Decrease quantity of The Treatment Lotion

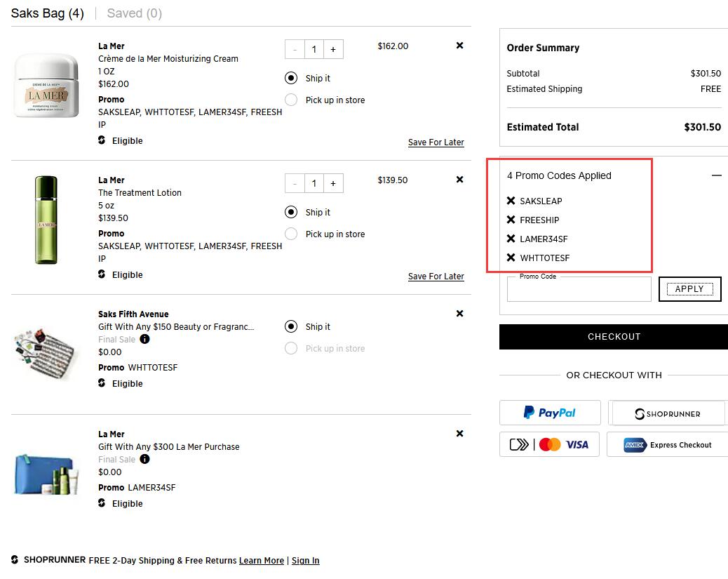[x=295, y=184]
